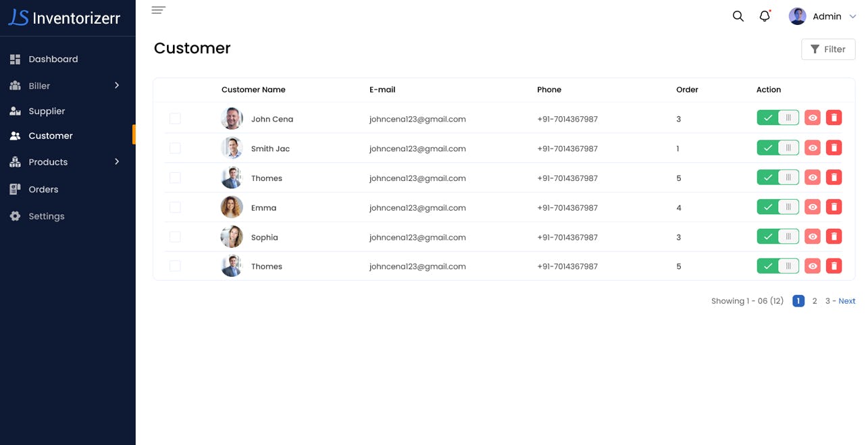
Task: View John Cena's details with the eye icon
Action: 812,117
